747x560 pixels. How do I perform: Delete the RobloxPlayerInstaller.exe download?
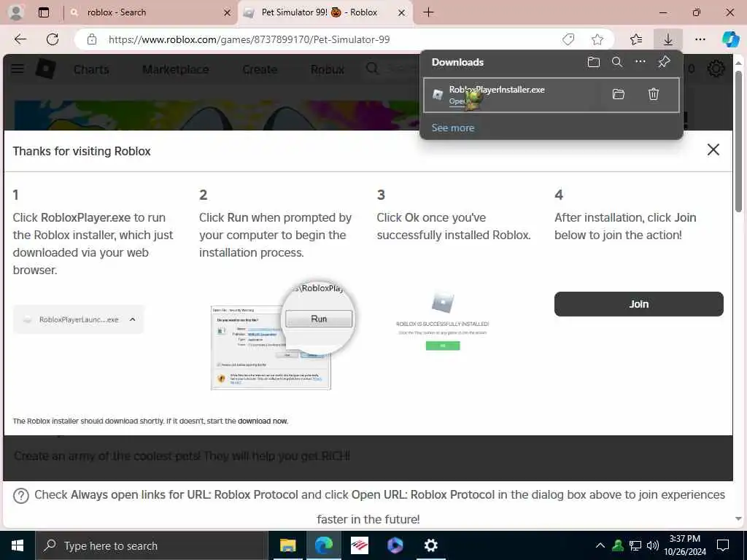pyautogui.click(x=654, y=94)
